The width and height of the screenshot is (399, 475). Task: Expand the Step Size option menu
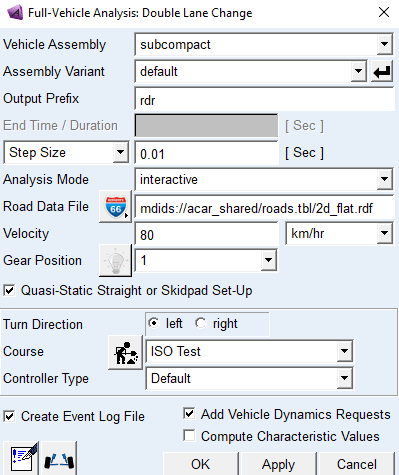coord(120,152)
